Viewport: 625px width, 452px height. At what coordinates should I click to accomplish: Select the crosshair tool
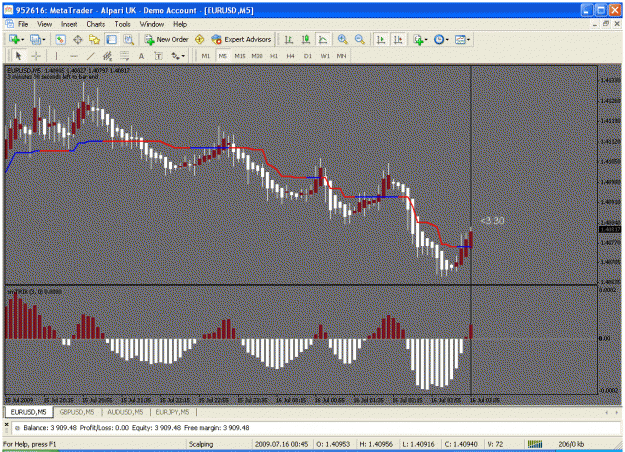point(36,56)
